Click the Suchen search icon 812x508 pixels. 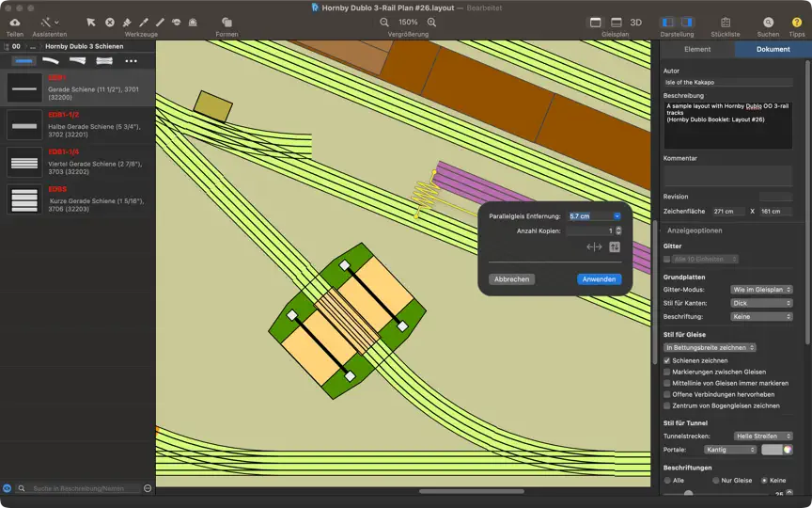pyautogui.click(x=768, y=23)
